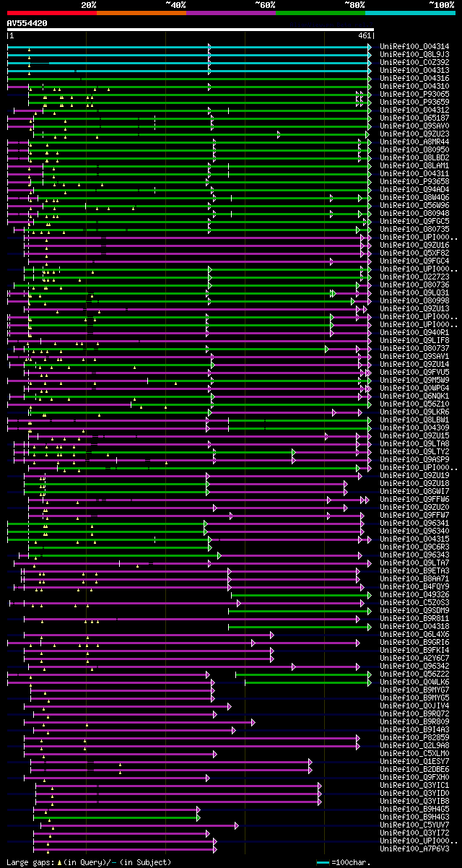The image size is (462, 868).
Task: Select the UniRef100_Q94AD4 label
Action: 414,189
